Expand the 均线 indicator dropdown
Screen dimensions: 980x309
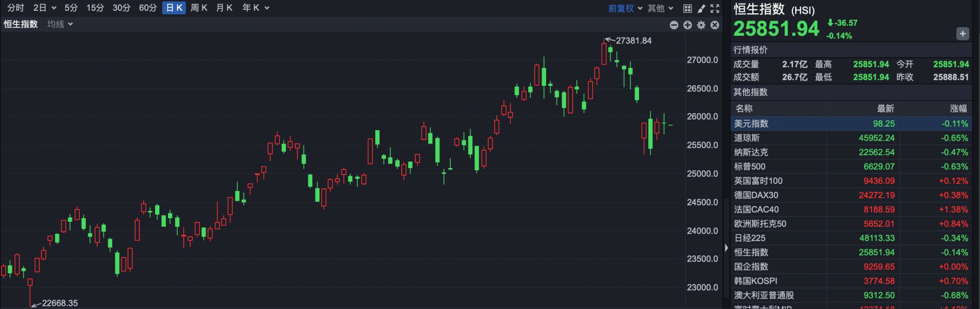[x=60, y=24]
